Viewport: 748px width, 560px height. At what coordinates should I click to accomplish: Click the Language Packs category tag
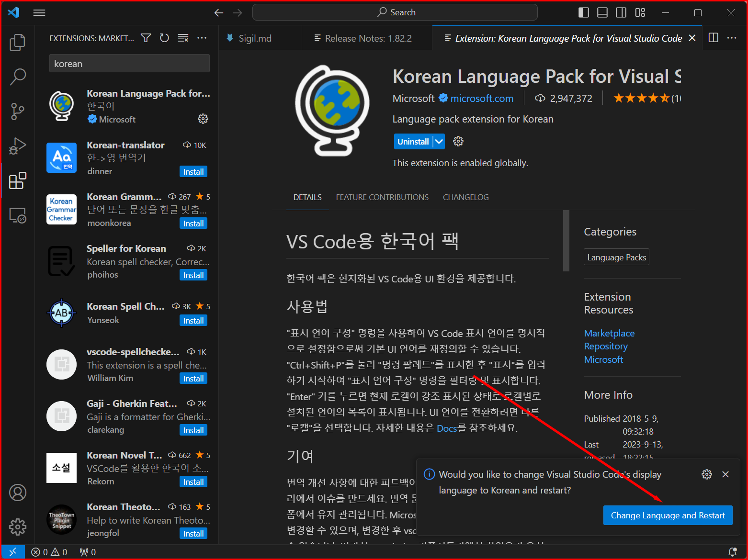617,257
